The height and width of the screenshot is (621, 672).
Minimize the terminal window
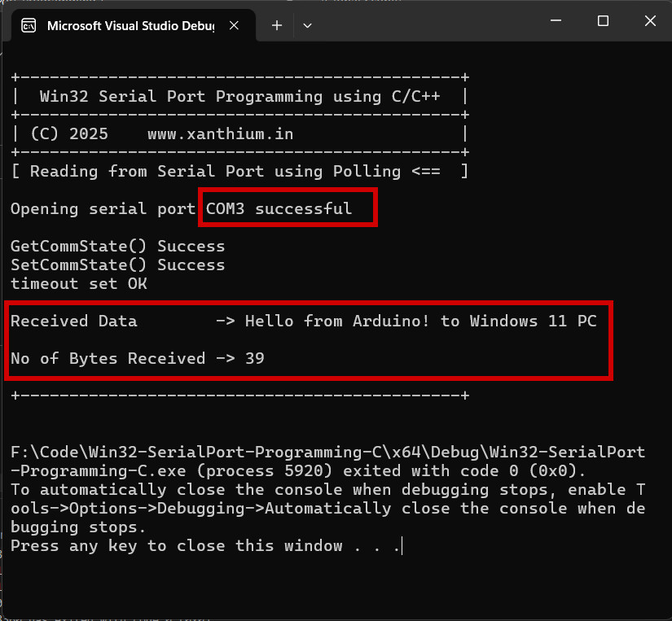[x=556, y=20]
